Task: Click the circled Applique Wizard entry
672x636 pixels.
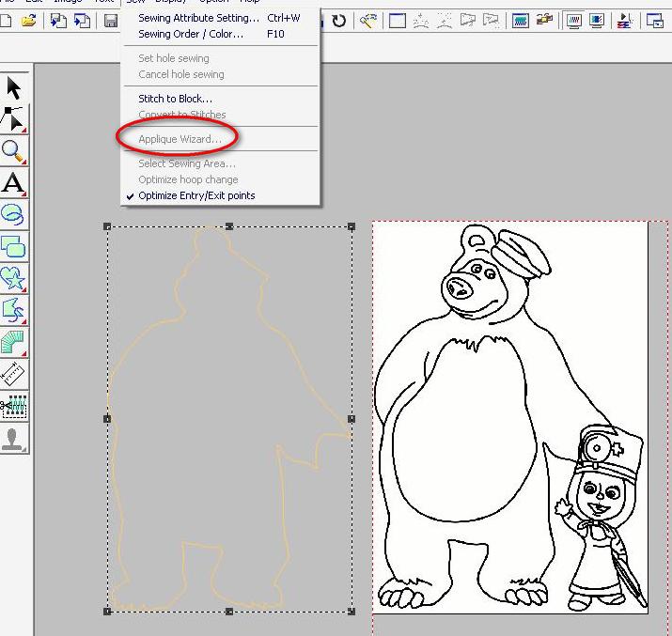Action: pyautogui.click(x=180, y=139)
